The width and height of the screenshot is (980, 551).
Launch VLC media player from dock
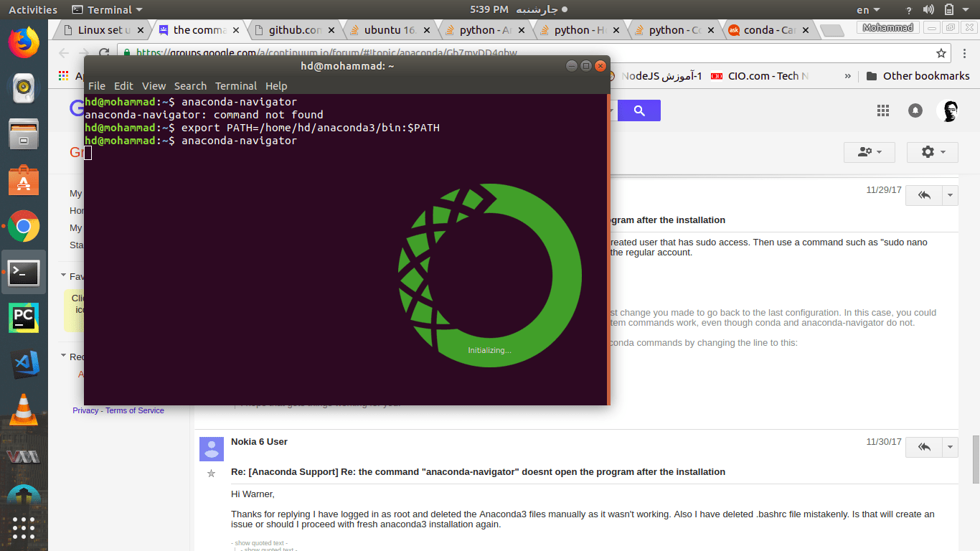24,410
